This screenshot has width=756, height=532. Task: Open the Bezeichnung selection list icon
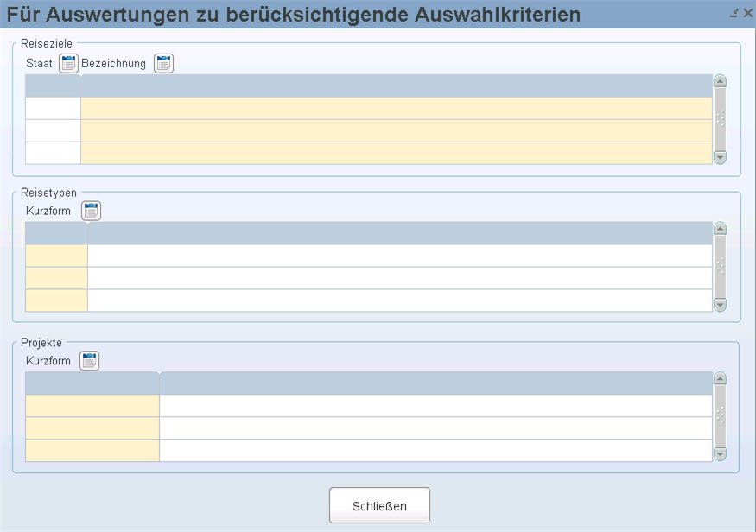click(x=163, y=63)
